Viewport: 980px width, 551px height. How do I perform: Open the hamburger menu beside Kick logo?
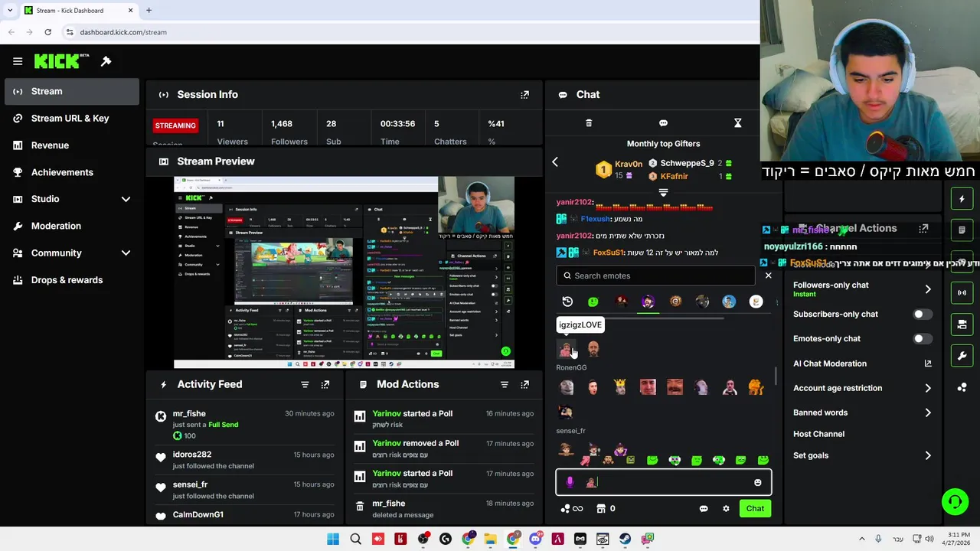click(x=18, y=61)
